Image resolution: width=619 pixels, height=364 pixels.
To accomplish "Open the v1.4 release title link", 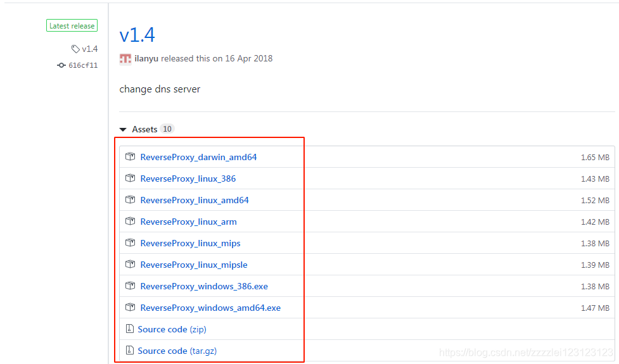I will click(x=137, y=35).
